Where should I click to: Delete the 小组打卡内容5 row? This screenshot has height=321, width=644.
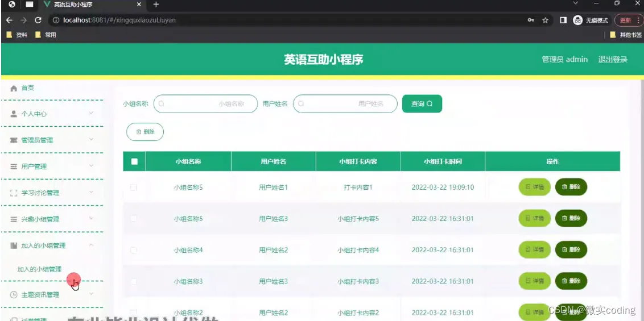pos(571,218)
